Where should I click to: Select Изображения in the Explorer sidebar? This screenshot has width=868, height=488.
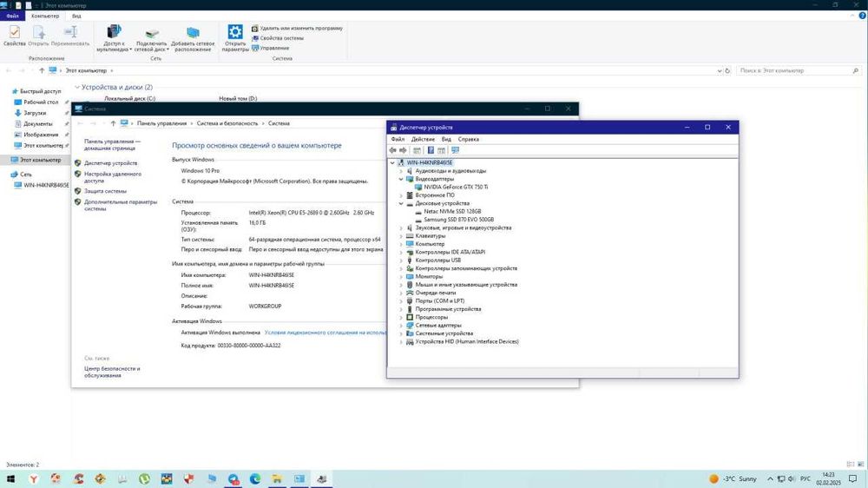tap(41, 135)
